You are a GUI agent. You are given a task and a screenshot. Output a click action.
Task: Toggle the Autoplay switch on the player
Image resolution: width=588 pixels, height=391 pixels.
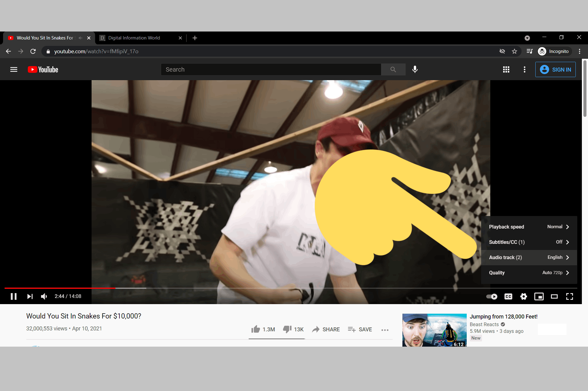pos(492,296)
